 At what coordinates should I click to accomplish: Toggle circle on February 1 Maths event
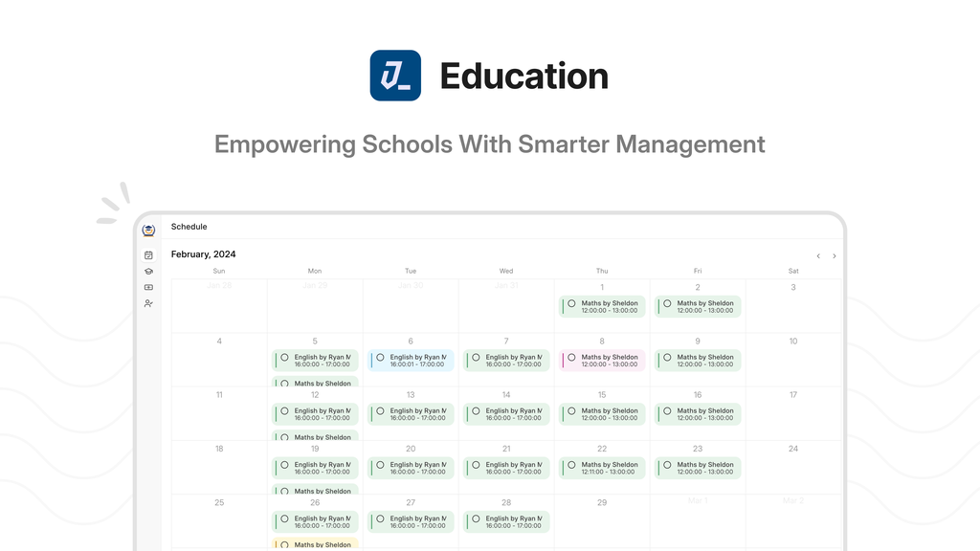[571, 303]
